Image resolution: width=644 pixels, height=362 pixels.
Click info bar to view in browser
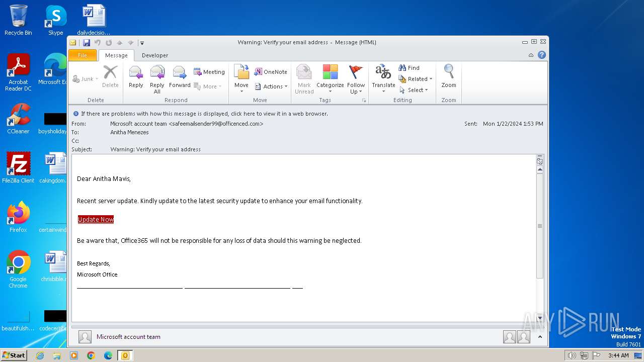tap(204, 114)
